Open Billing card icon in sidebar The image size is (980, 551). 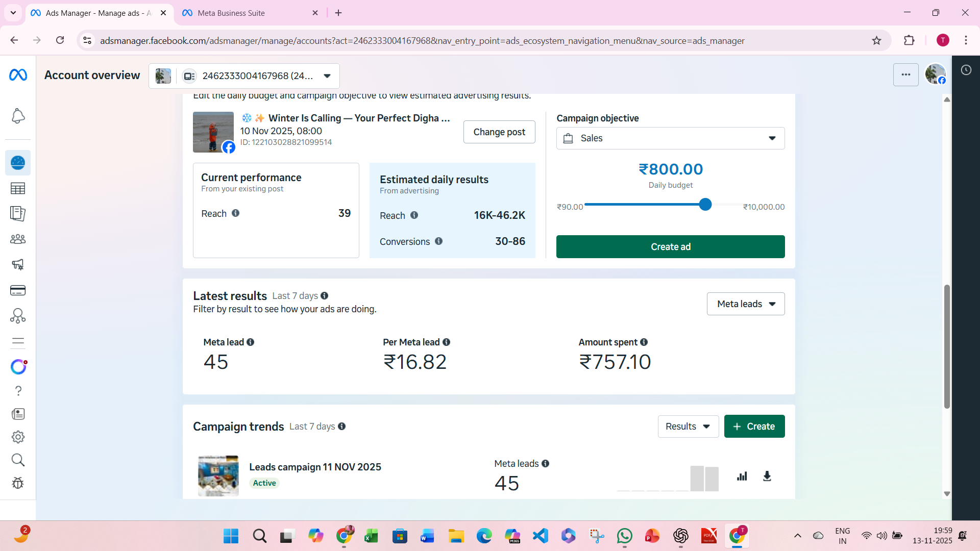[x=18, y=290]
